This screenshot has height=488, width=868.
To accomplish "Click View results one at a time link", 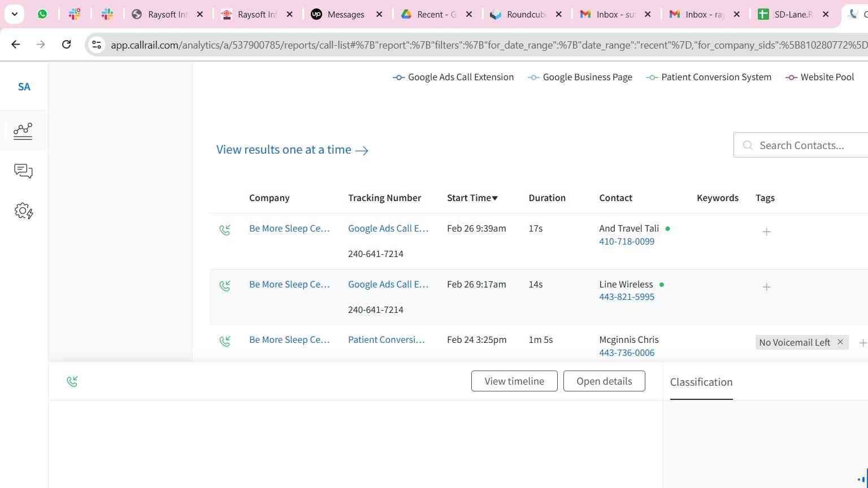I will coord(292,150).
